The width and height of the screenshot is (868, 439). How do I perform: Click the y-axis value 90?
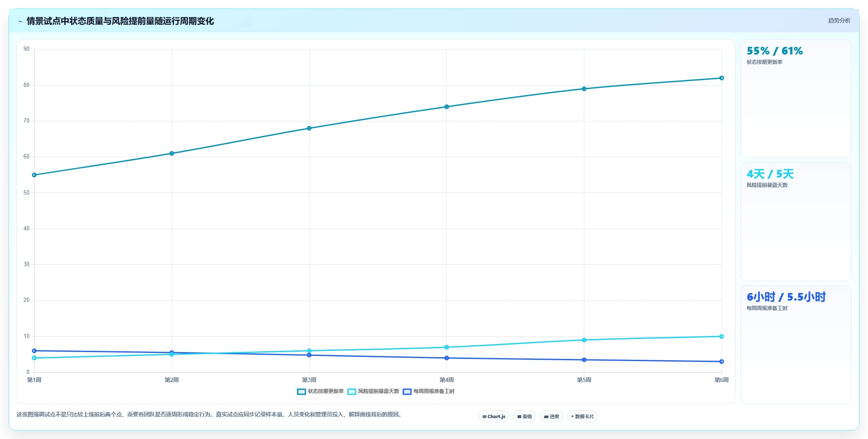click(x=26, y=49)
